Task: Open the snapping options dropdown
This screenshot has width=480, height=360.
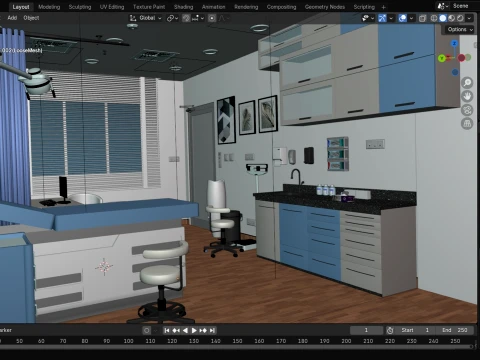Action: [x=198, y=18]
